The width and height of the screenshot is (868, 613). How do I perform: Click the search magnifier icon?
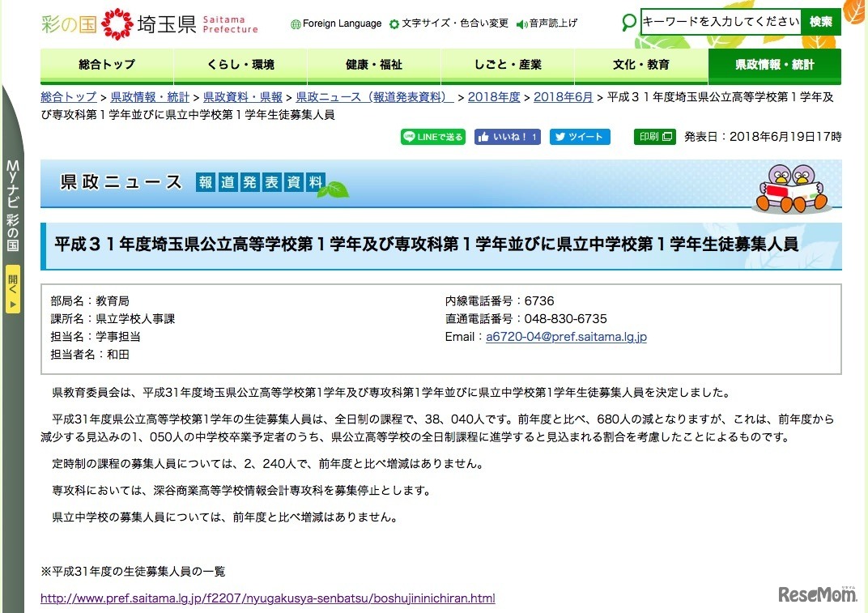point(629,23)
